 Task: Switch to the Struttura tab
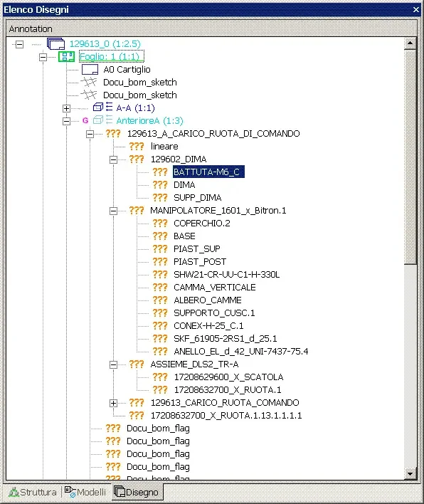tap(33, 492)
